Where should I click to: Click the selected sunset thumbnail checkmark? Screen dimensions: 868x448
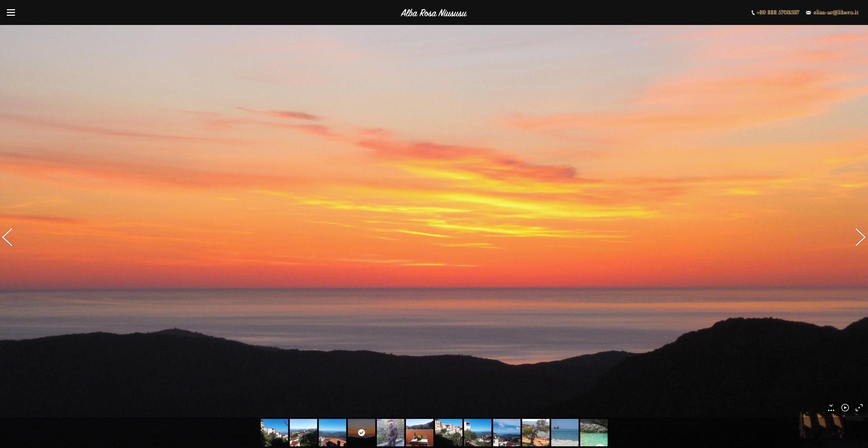(362, 433)
